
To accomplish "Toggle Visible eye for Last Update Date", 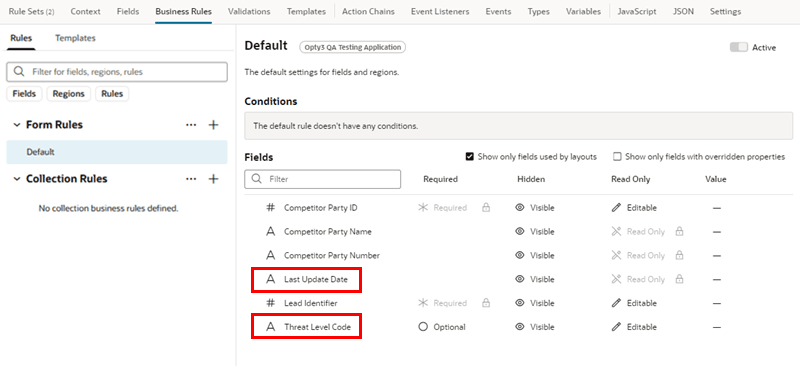I will (520, 279).
